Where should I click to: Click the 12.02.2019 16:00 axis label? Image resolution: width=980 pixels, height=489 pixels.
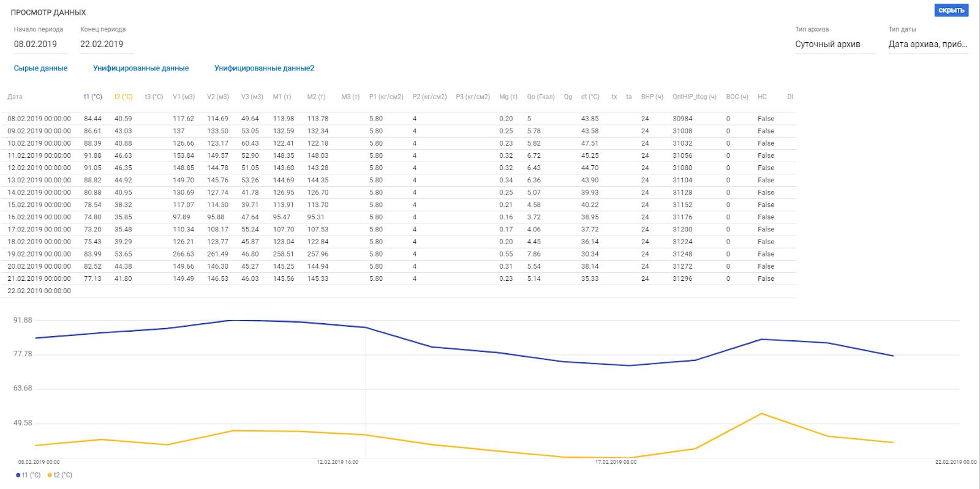(337, 462)
